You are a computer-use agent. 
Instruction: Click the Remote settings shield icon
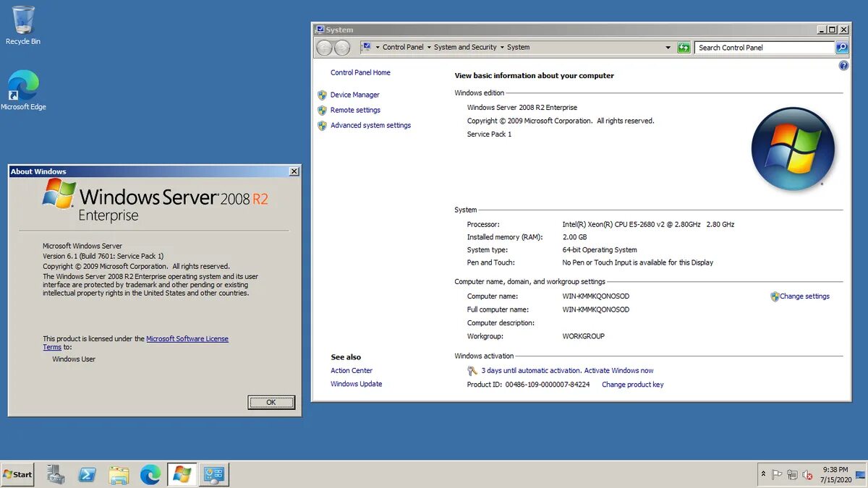click(323, 110)
